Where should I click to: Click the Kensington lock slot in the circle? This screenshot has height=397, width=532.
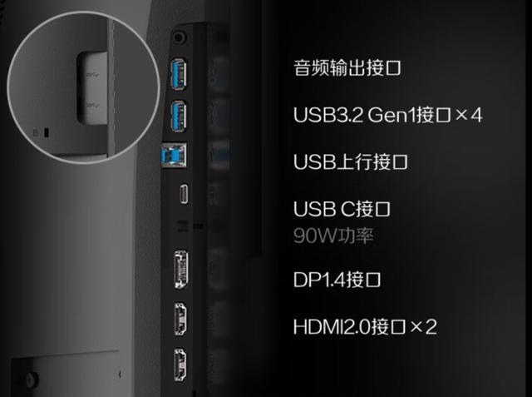coord(47,132)
